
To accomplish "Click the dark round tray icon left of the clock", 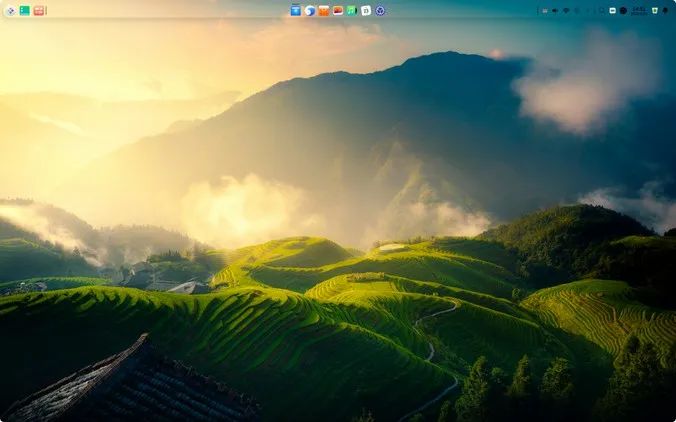I will pos(623,11).
